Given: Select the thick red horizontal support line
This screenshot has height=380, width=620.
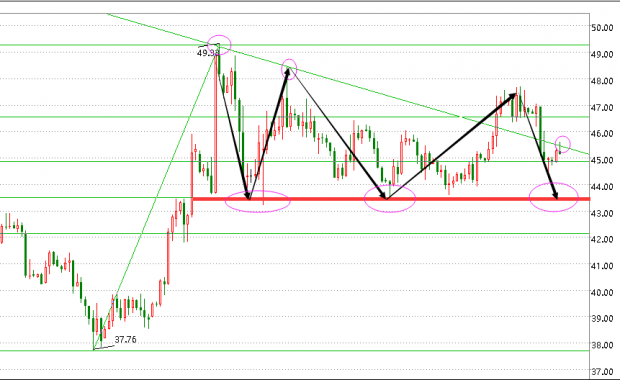Looking at the screenshot, I should (x=391, y=199).
